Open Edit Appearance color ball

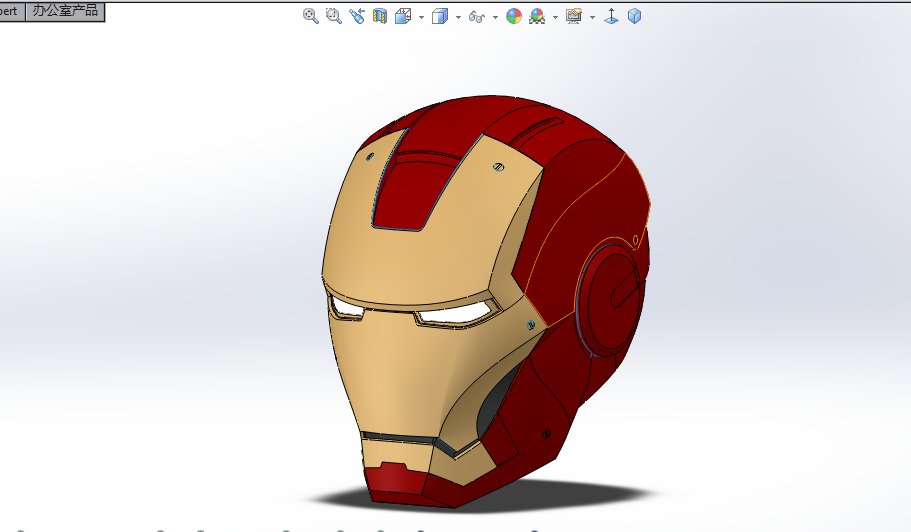pyautogui.click(x=514, y=16)
